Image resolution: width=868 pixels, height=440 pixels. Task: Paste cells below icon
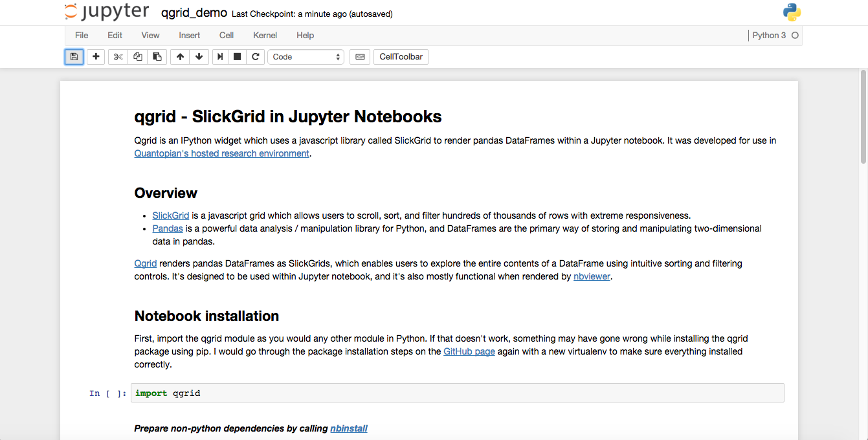coord(157,57)
